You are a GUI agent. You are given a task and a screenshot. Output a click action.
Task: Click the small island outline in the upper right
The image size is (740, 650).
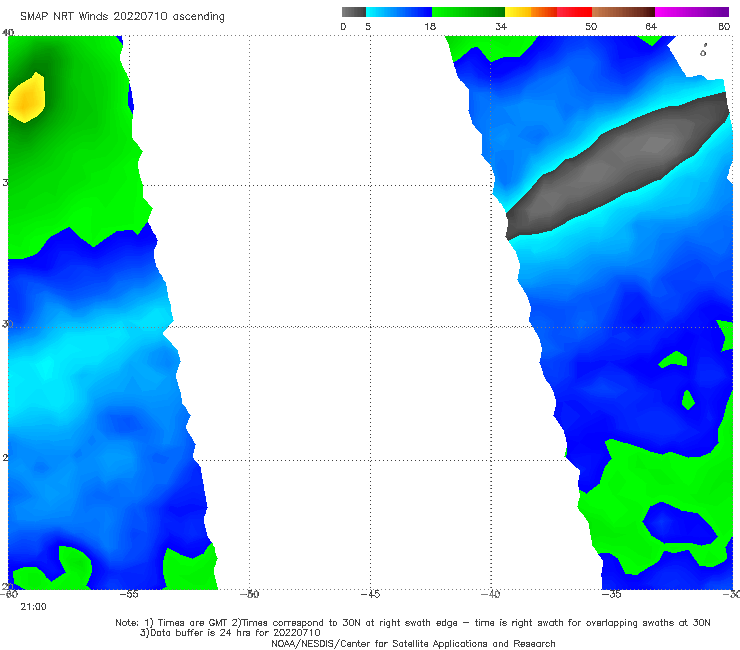(x=703, y=51)
